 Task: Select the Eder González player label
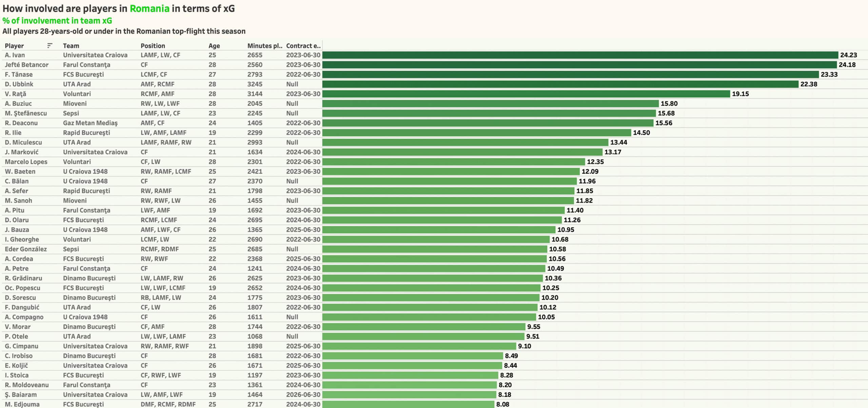coord(26,249)
